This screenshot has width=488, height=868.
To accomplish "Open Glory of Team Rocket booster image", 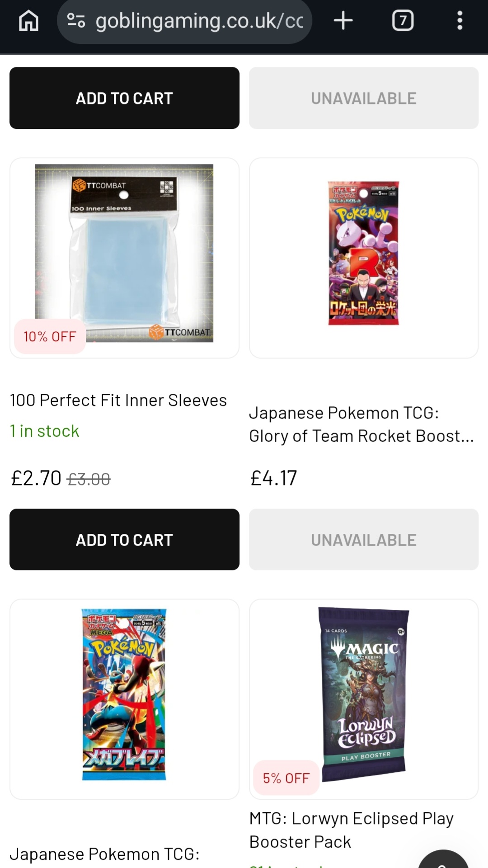I will pos(364,253).
